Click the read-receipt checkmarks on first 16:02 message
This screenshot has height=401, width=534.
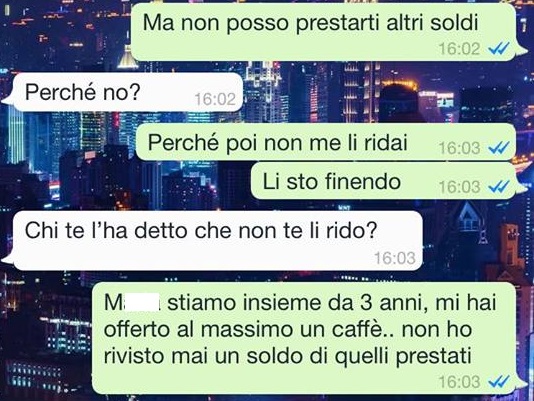(499, 49)
